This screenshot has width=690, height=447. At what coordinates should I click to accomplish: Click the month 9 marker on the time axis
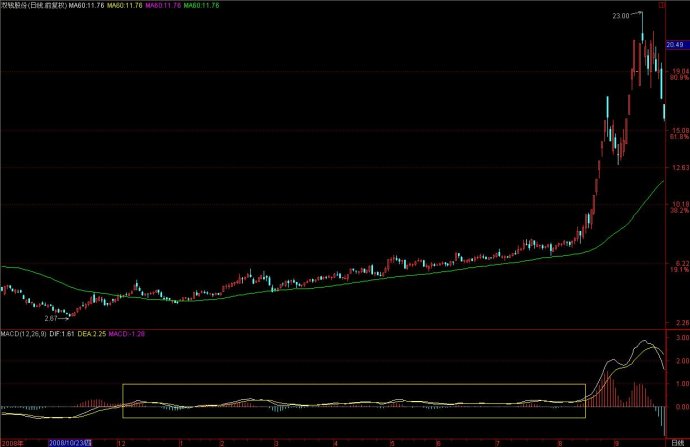click(617, 441)
